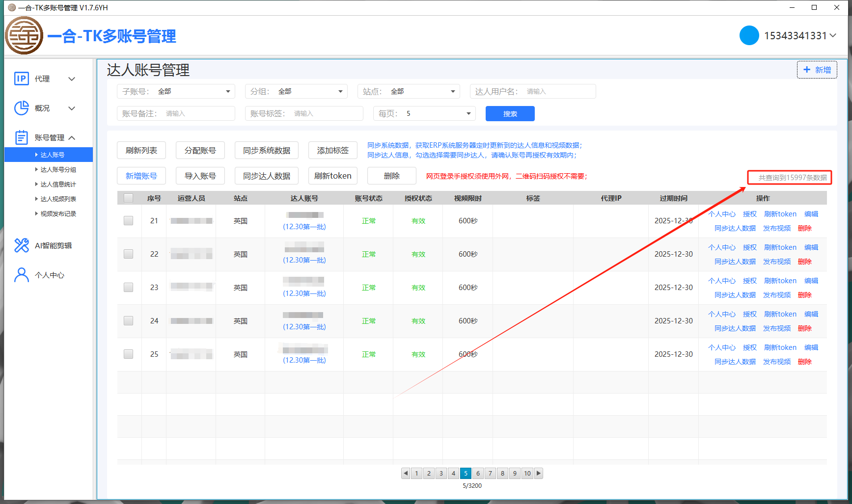852x504 pixels.
Task: Click the 添加标签 button
Action: (x=333, y=150)
